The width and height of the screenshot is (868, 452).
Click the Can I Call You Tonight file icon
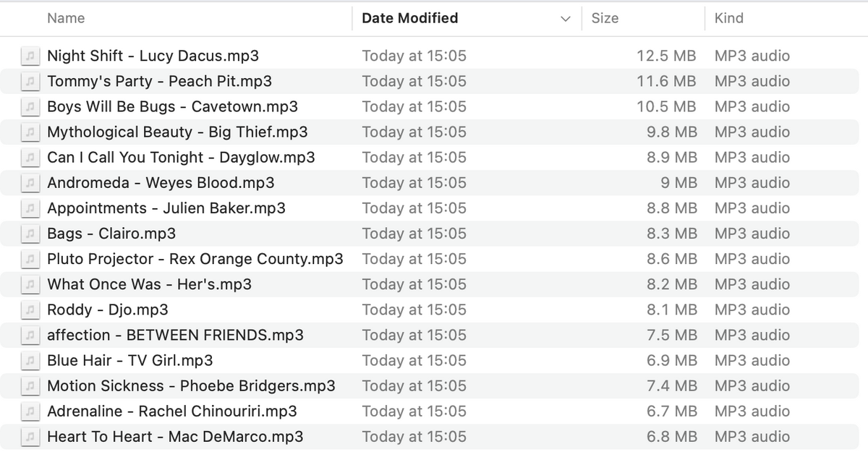point(30,157)
